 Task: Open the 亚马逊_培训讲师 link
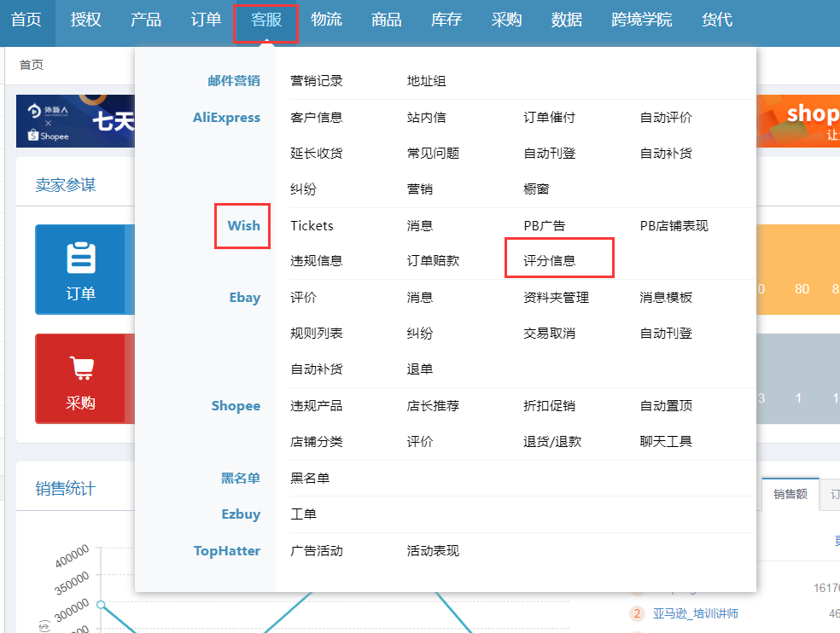pos(696,613)
